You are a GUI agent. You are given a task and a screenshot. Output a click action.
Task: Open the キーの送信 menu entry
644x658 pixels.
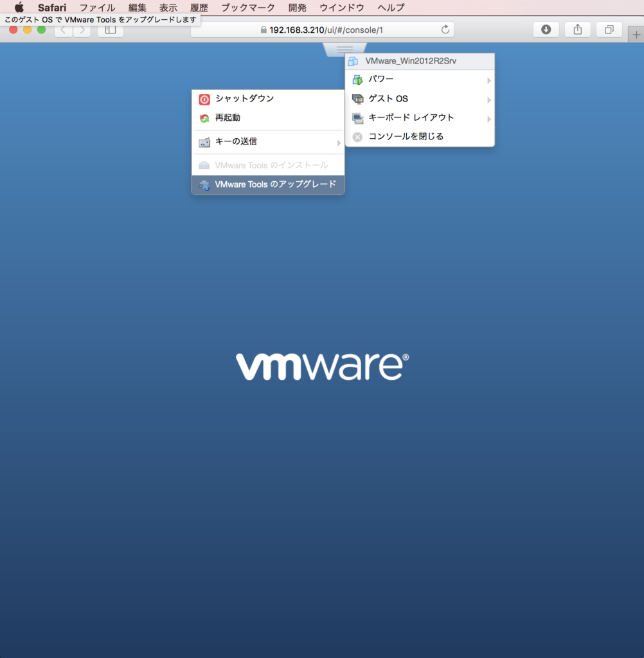pos(268,142)
